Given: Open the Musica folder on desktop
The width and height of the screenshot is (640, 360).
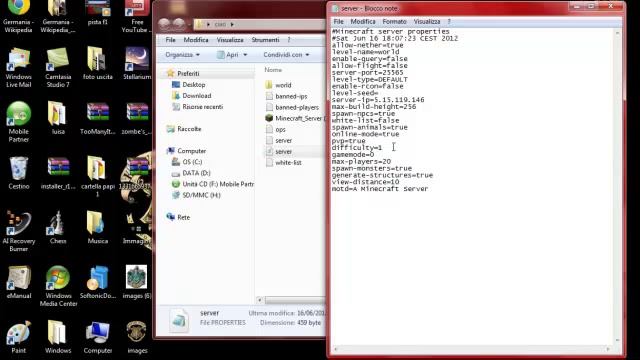Looking at the screenshot, I should coord(98,228).
